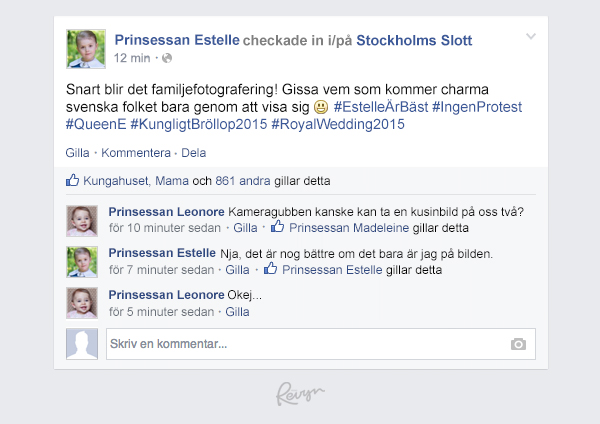This screenshot has width=600, height=424.
Task: Click the Revyn logo below the post
Action: pos(300,394)
